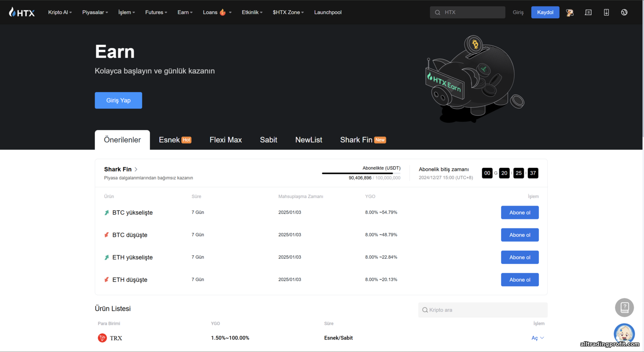Click the fire icon next to Loans
The image size is (644, 352).
pos(222,12)
